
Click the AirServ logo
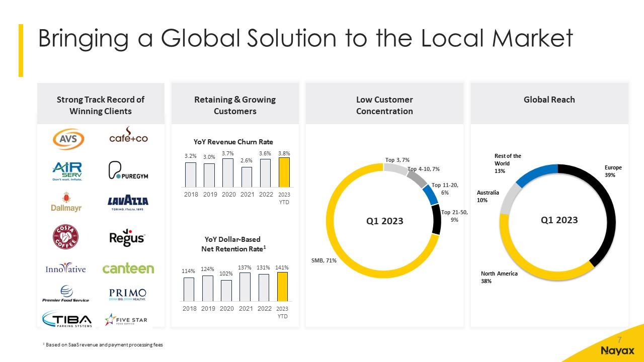coord(68,171)
